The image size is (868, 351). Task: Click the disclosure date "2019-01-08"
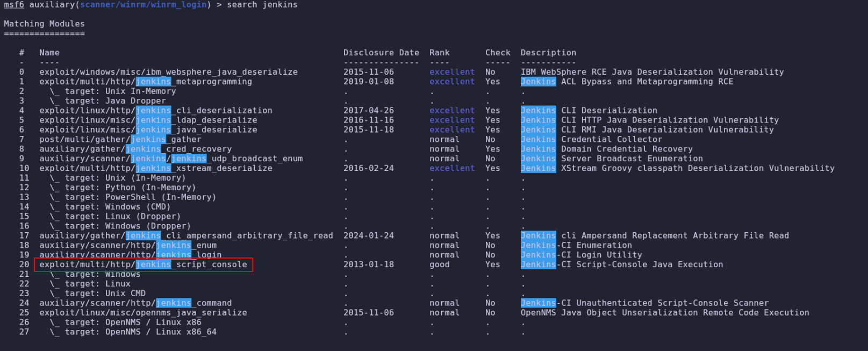tap(369, 82)
